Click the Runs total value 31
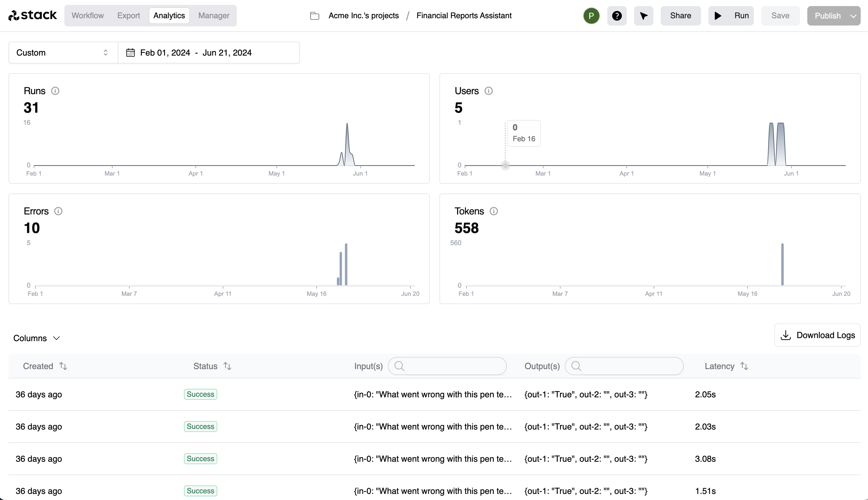Image resolution: width=868 pixels, height=500 pixels. pyautogui.click(x=31, y=108)
